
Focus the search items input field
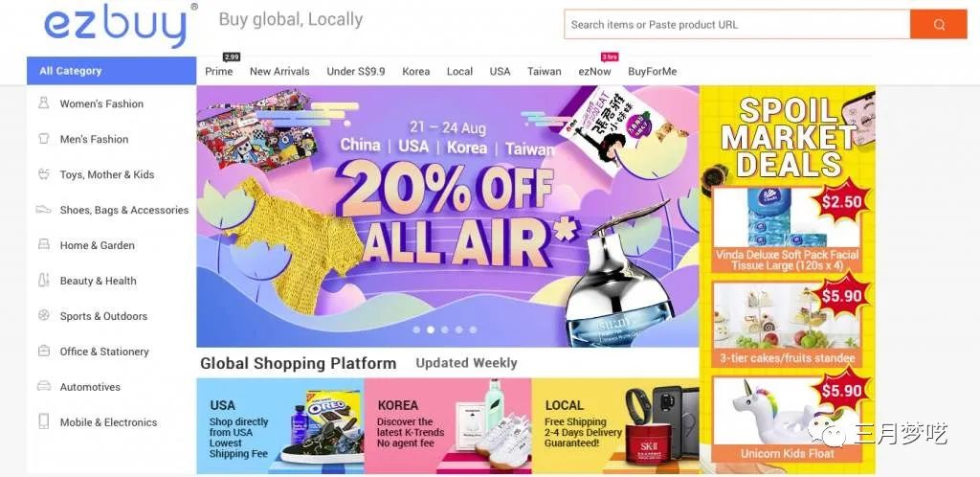click(x=737, y=24)
